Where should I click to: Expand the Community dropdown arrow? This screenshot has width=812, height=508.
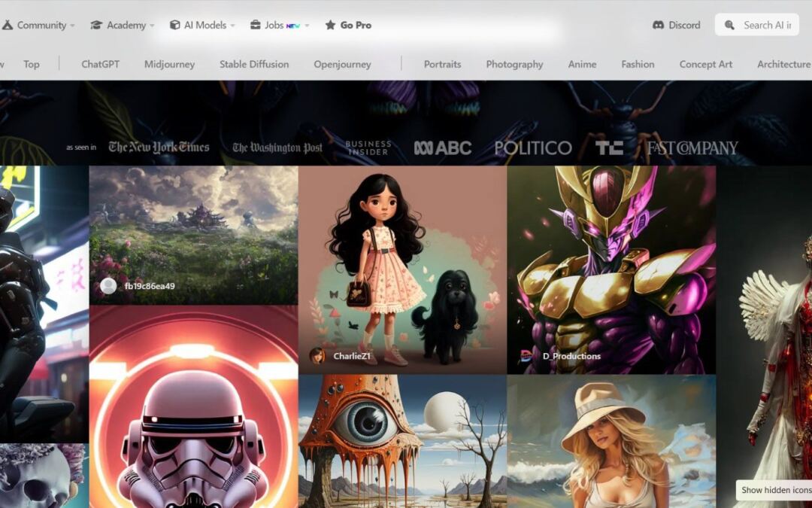[73, 26]
